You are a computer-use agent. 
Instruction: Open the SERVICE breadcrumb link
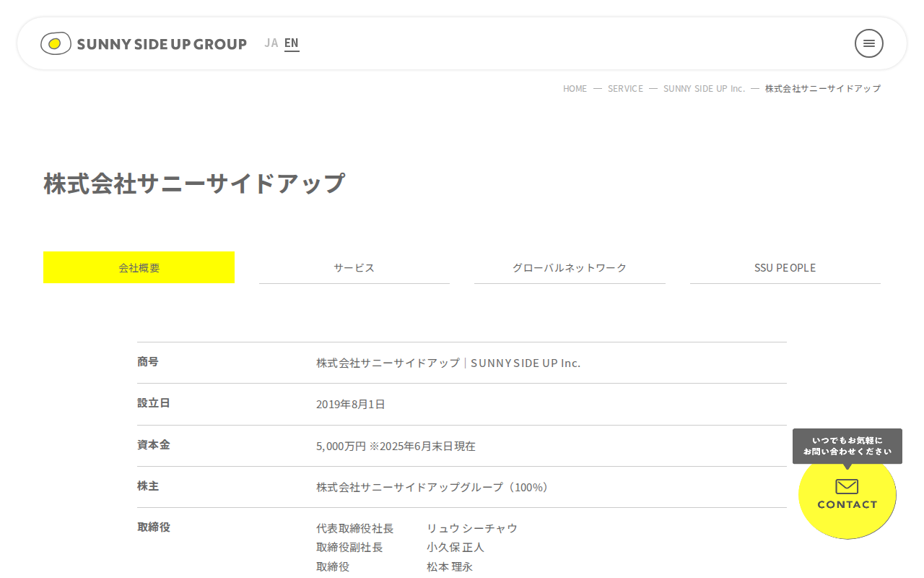tap(625, 88)
